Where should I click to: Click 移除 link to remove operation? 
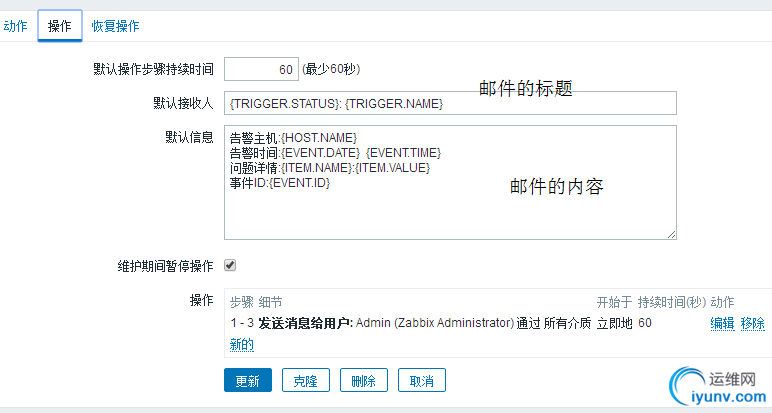[x=752, y=323]
